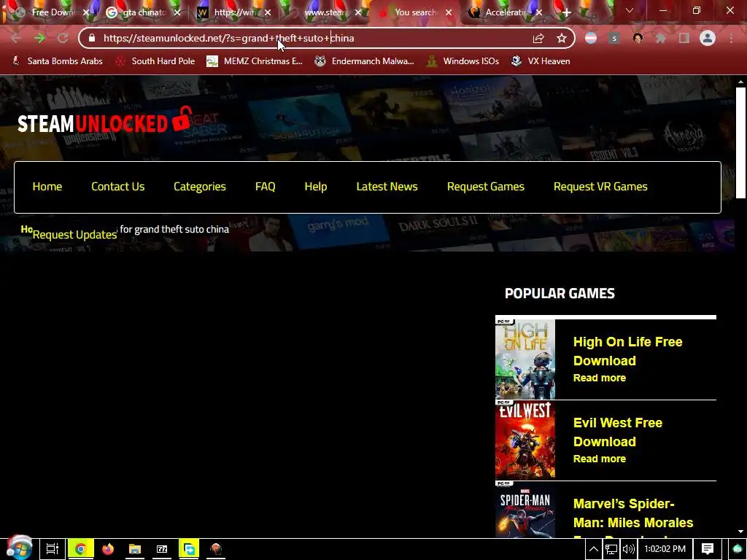The image size is (747, 560).
Task: Click High On Life cover thumbnail
Action: click(525, 359)
